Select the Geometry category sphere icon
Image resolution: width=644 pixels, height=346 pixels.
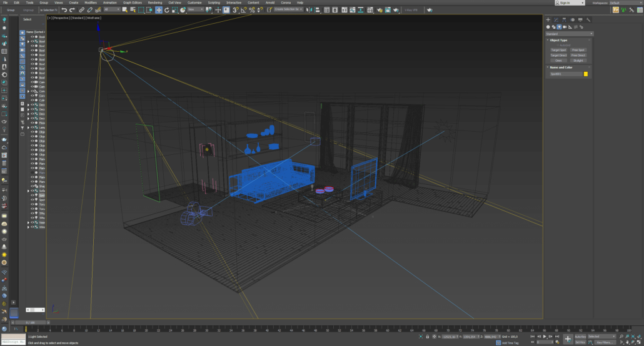548,27
